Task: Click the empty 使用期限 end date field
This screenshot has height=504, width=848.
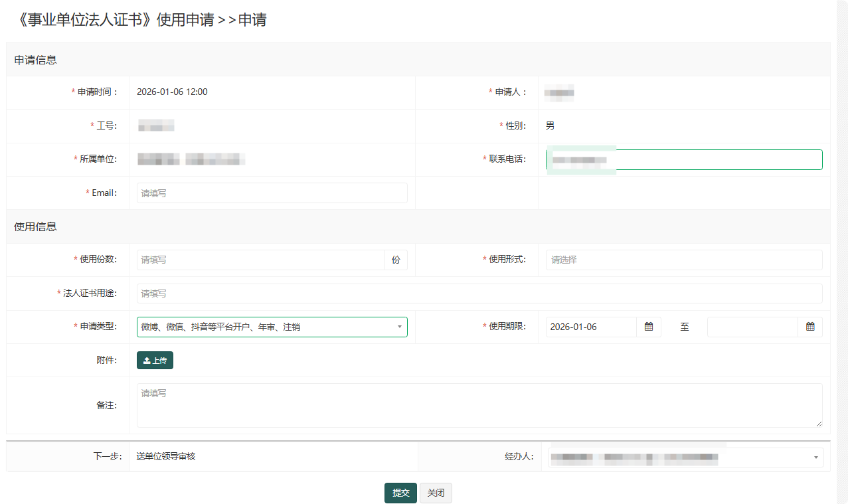Action: coord(752,327)
